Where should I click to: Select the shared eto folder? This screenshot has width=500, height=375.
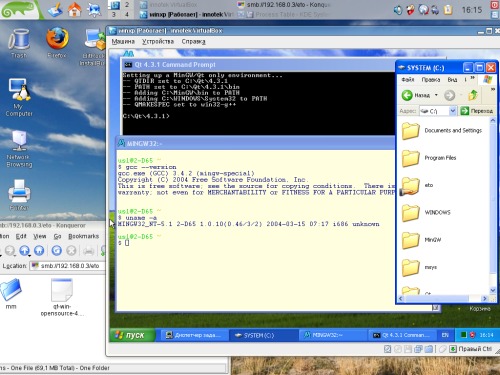coord(417,186)
